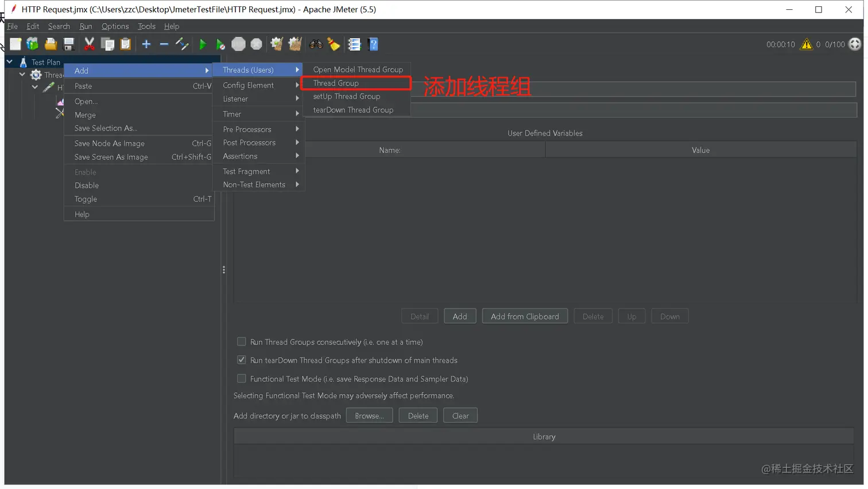Open the Function Helper dialog icon
The height and width of the screenshot is (489, 868).
click(354, 44)
